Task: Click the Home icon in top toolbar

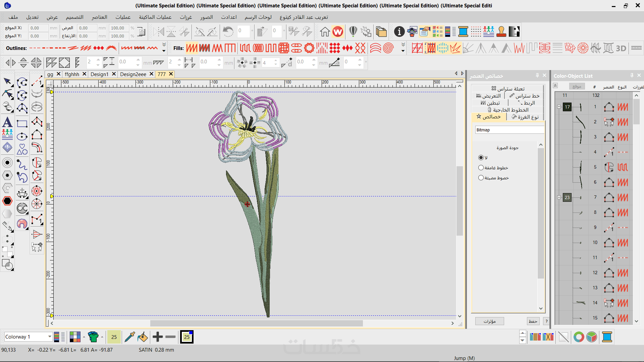Action: (324, 32)
